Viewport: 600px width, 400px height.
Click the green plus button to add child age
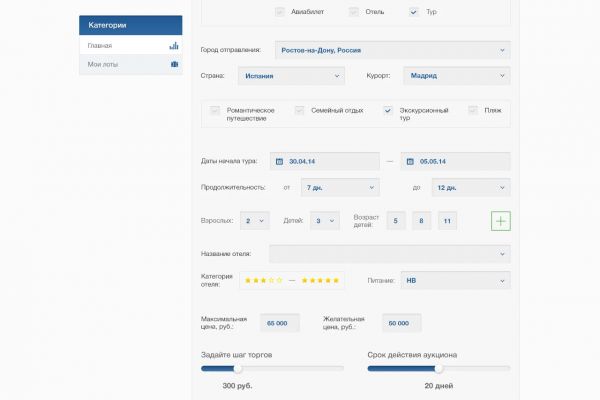[x=501, y=221]
